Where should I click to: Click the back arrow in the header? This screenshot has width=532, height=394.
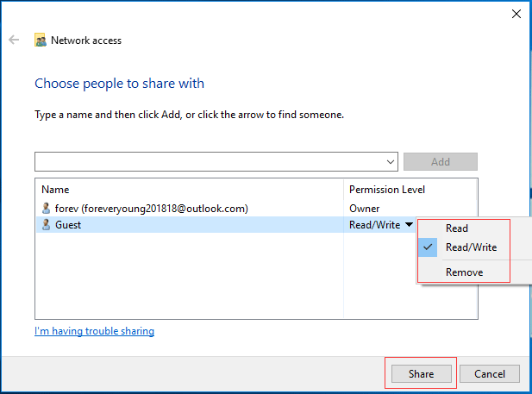14,40
